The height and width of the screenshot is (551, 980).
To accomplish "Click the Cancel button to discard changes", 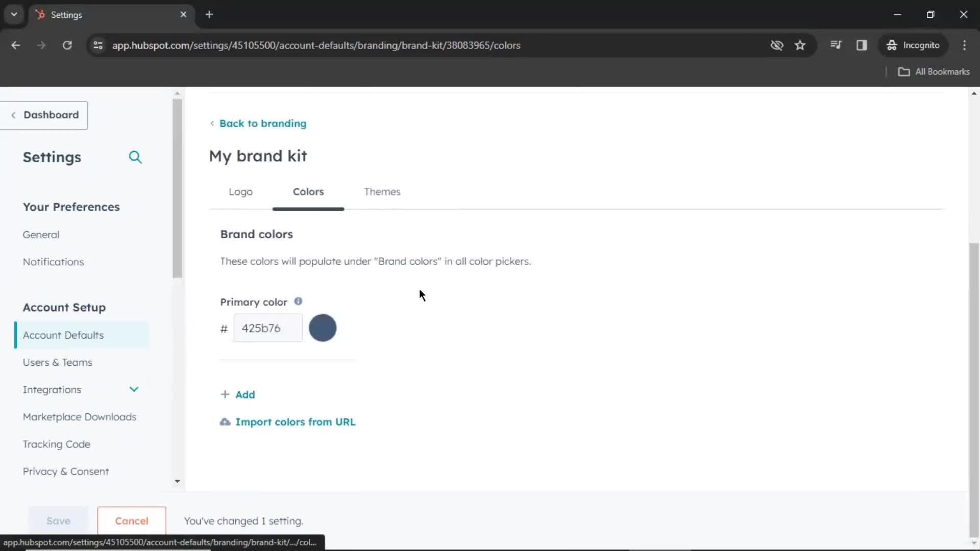I will [132, 520].
